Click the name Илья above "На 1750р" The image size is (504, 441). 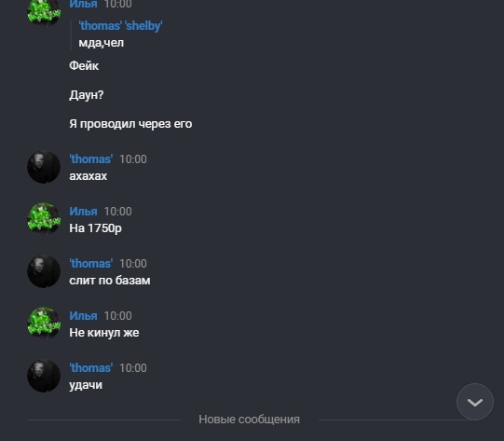[x=83, y=212]
